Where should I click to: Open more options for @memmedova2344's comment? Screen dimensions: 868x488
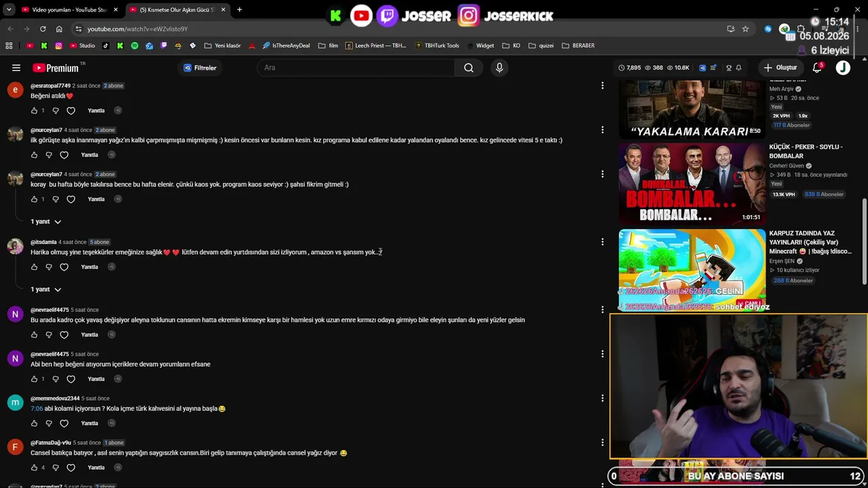click(602, 399)
